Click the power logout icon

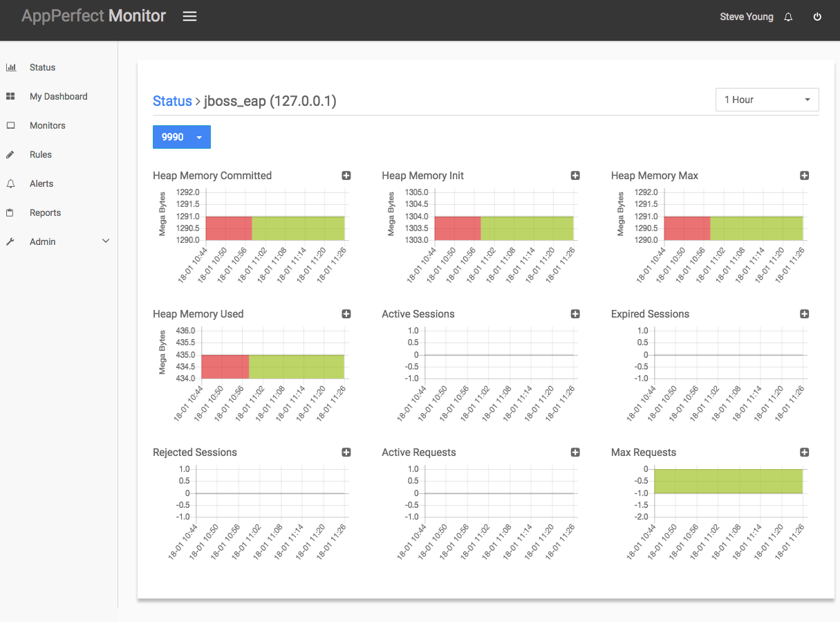817,17
